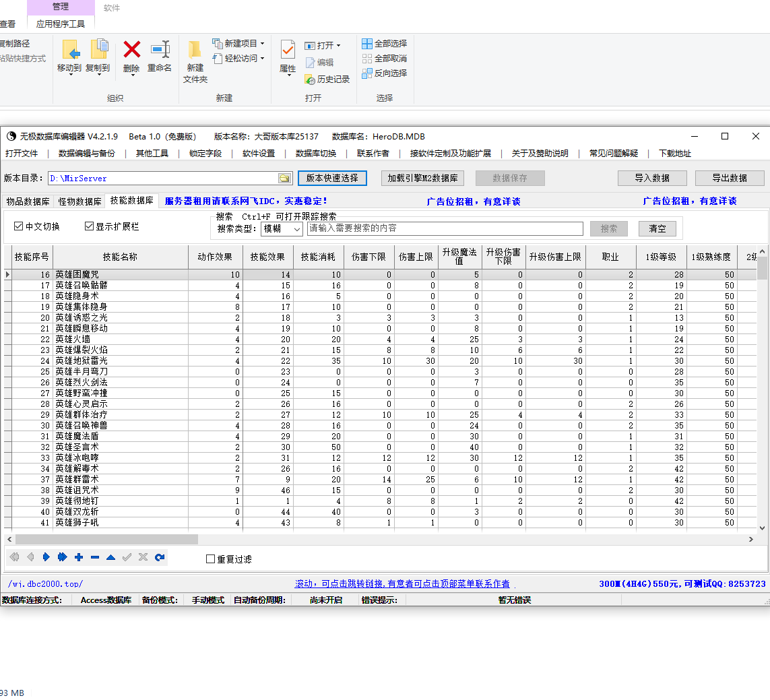This screenshot has width=770, height=700.
Task: Jump to last record in the navigator
Action: (x=63, y=557)
